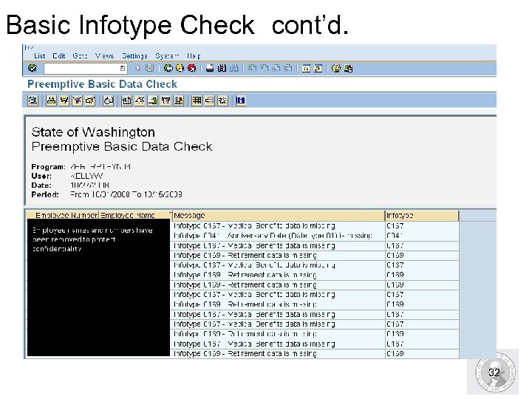Click the Change Layout grid icon
Viewport: 532px width, 399px height.
click(x=197, y=100)
